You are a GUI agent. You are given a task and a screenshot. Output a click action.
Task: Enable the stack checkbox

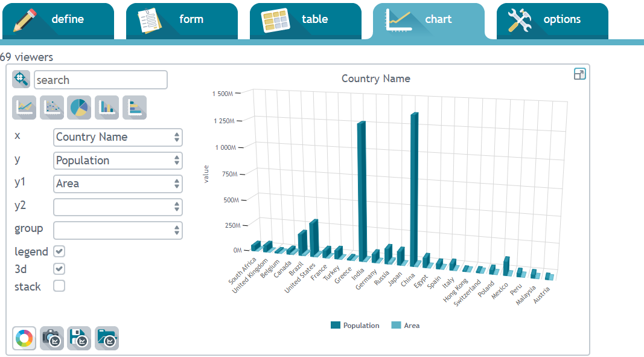(59, 286)
